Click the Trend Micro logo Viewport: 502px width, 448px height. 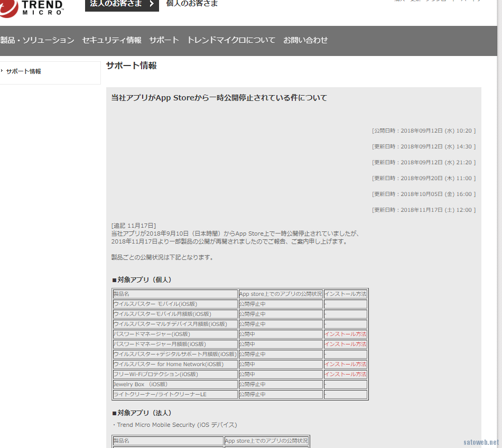[x=33, y=7]
